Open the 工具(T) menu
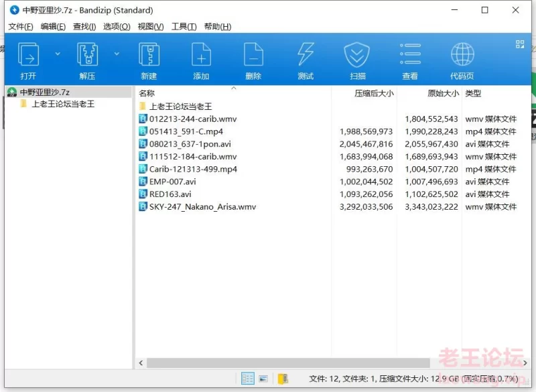The height and width of the screenshot is (392, 536). point(184,27)
